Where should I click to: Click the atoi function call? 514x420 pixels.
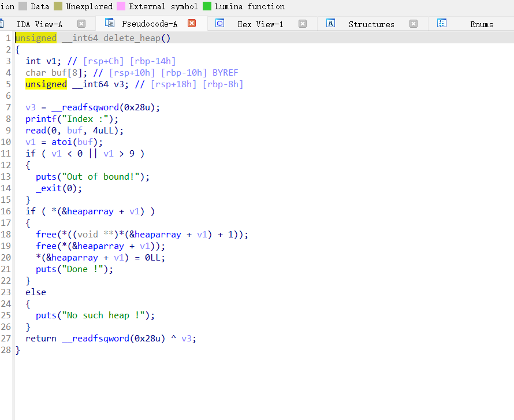62,142
